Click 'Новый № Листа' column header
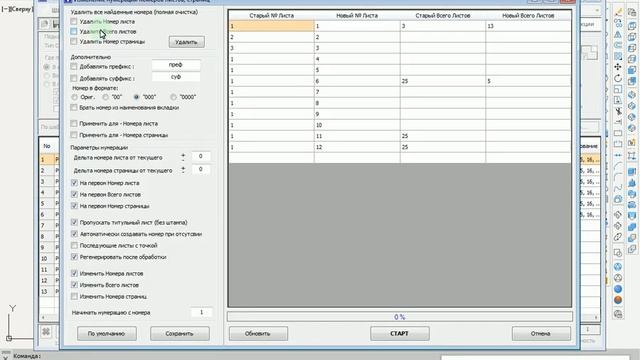This screenshot has height=360, width=640. click(357, 16)
